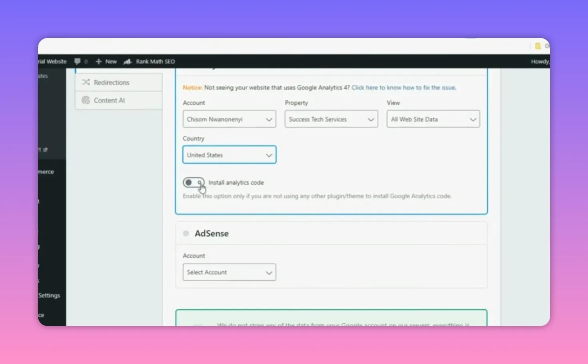The image size is (588, 364).
Task: Click the warning Notice label icon area
Action: click(192, 87)
